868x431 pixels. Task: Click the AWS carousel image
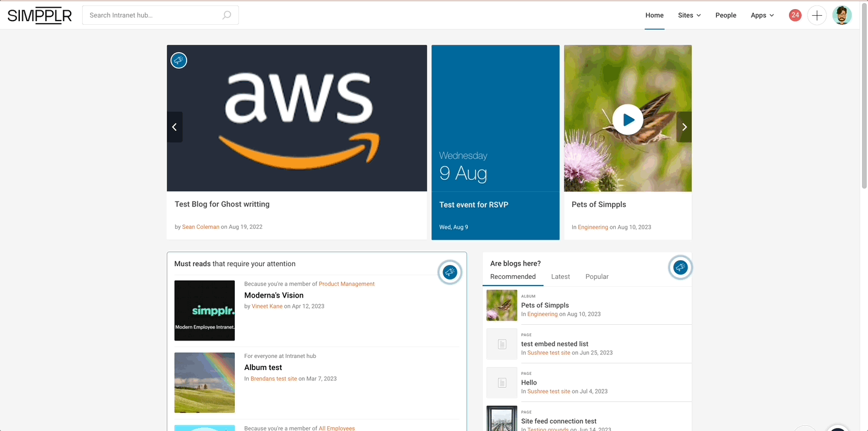point(297,118)
